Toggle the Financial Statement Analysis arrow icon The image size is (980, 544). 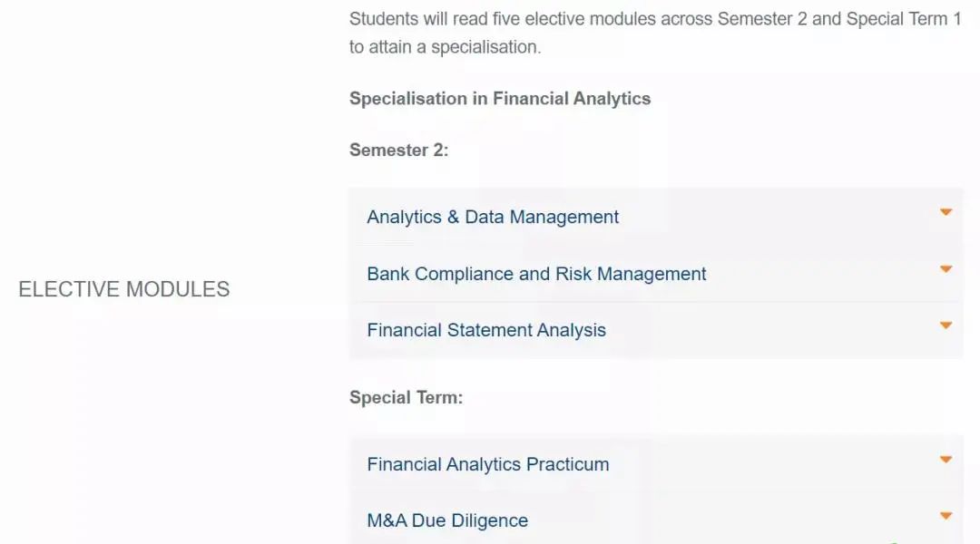point(946,325)
